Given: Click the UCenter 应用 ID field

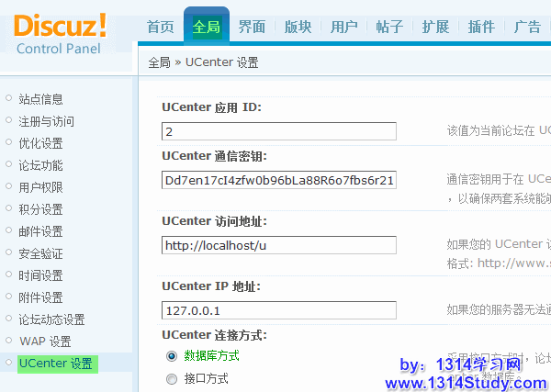Looking at the screenshot, I should (x=278, y=131).
